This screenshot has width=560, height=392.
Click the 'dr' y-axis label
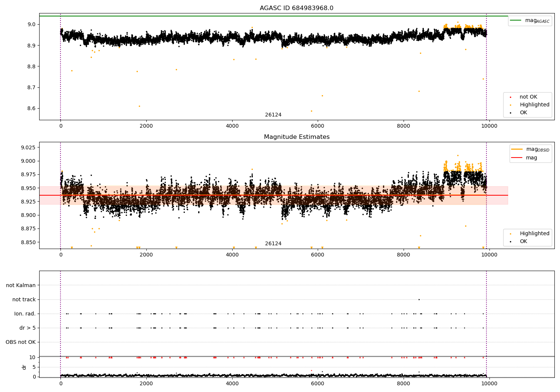[24, 367]
